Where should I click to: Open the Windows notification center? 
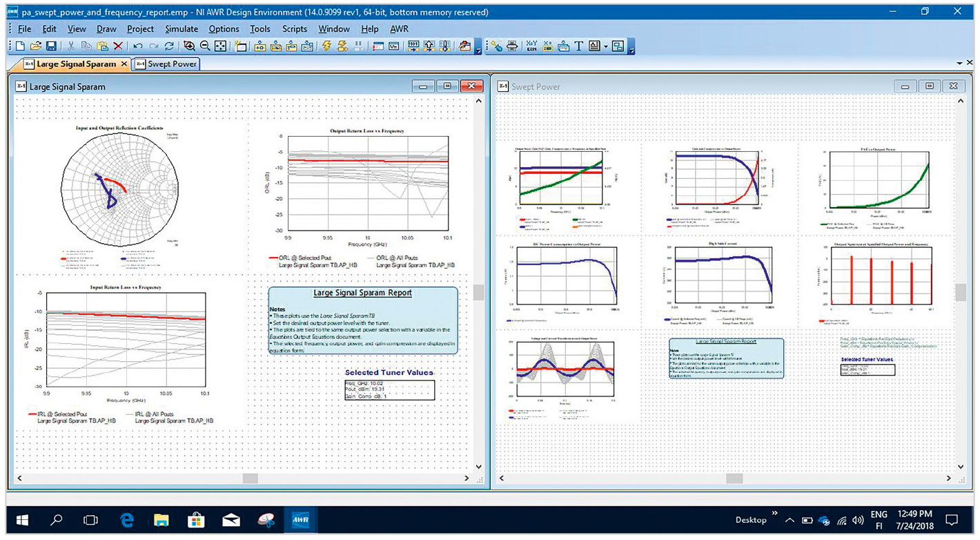[x=952, y=520]
